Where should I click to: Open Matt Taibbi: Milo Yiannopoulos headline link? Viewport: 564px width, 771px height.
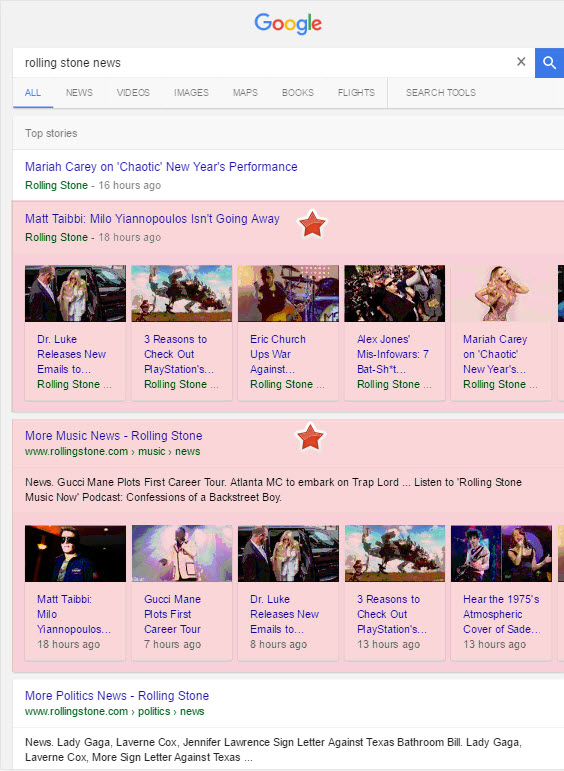[x=152, y=219]
